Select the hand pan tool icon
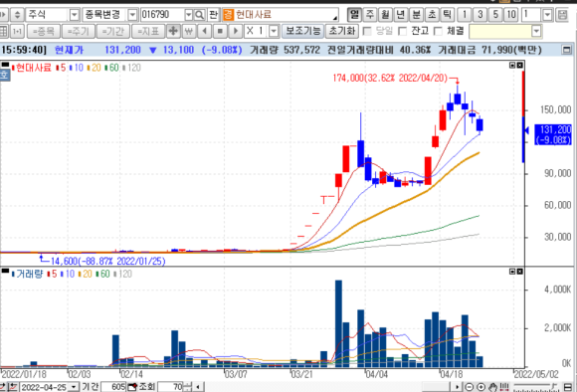This screenshot has height=392, width=577. tap(492, 387)
